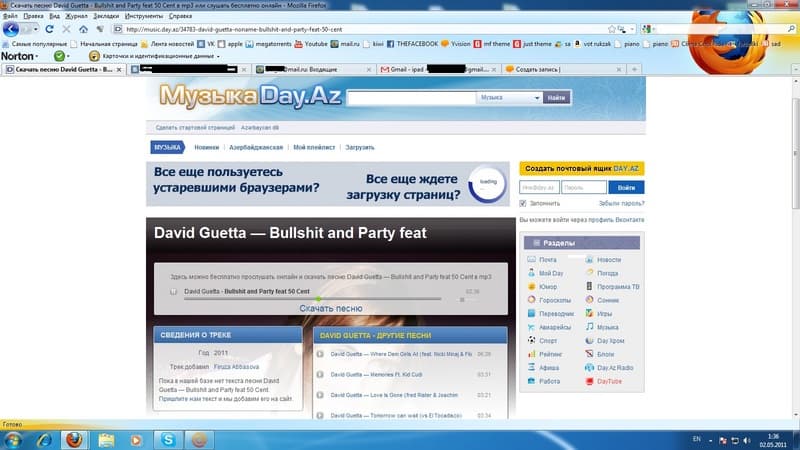
Task: Play Where Dem Girls At track
Action: click(320, 354)
